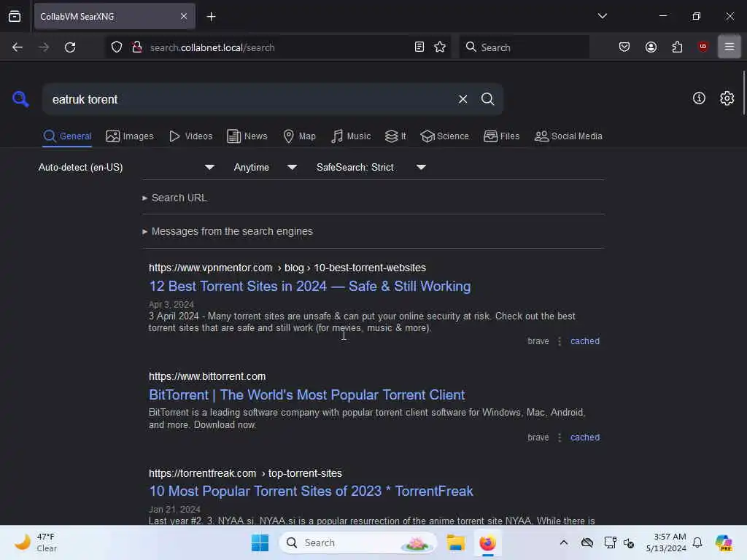Switch to the General search tab
This screenshot has height=560, width=747.
pos(67,136)
